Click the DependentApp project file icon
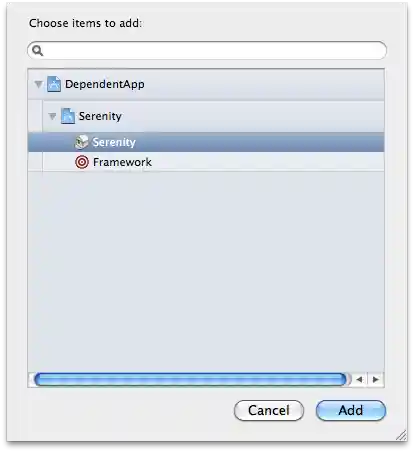 point(54,84)
